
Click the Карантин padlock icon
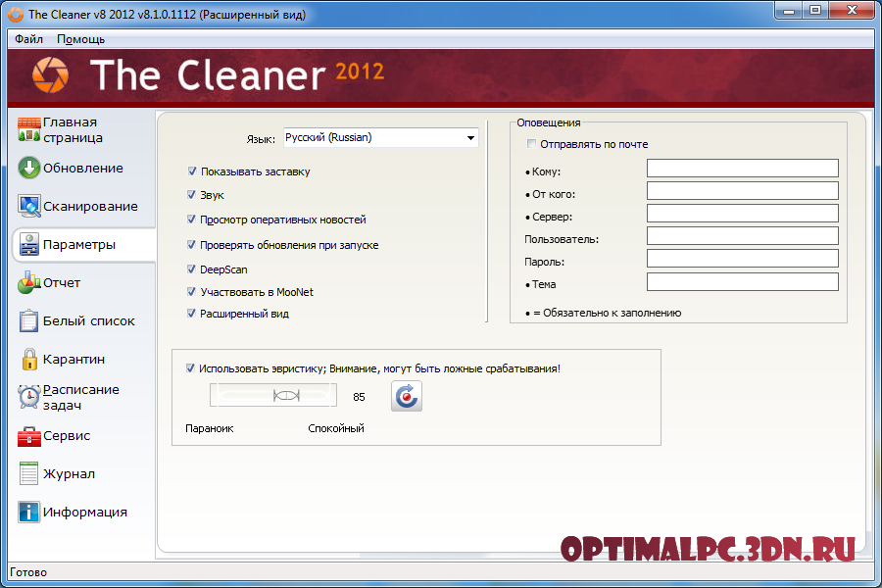coord(29,359)
